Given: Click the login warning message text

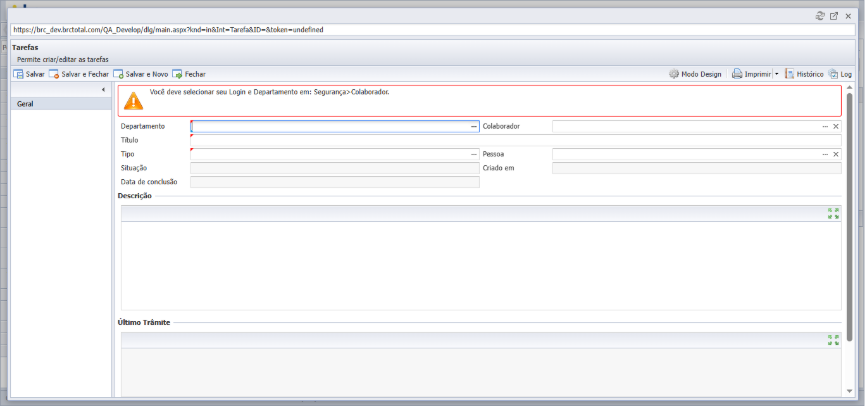Looking at the screenshot, I should tap(270, 92).
